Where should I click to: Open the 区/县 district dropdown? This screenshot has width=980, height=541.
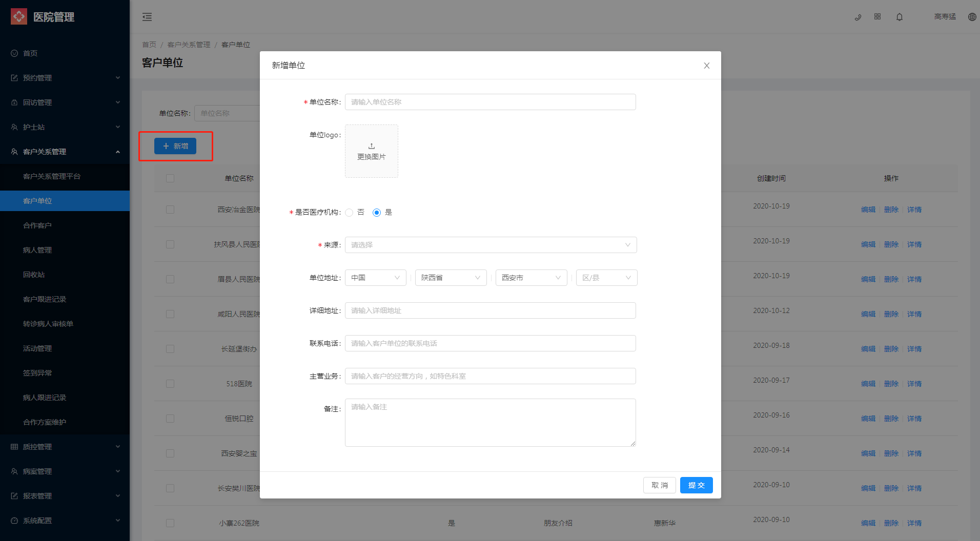(607, 278)
